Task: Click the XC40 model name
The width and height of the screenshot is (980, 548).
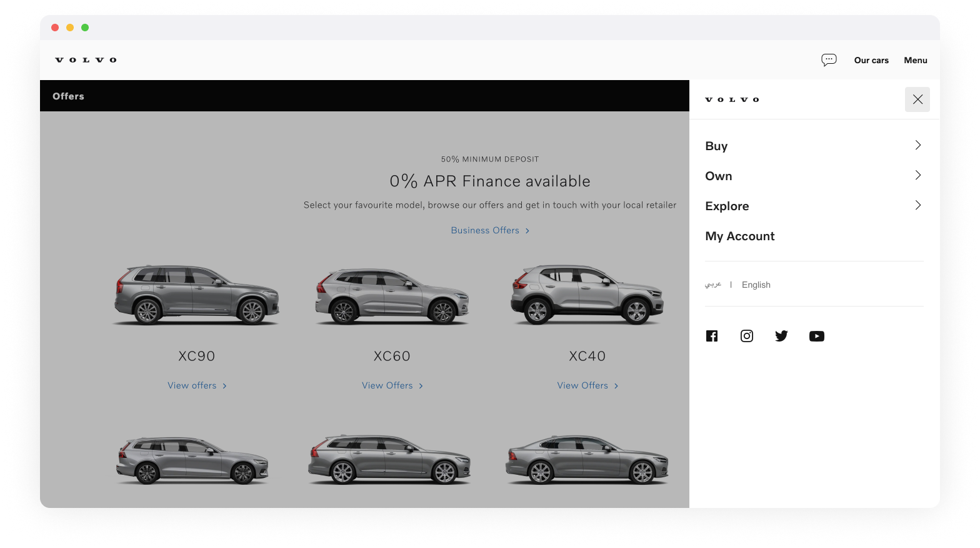Action: (587, 356)
